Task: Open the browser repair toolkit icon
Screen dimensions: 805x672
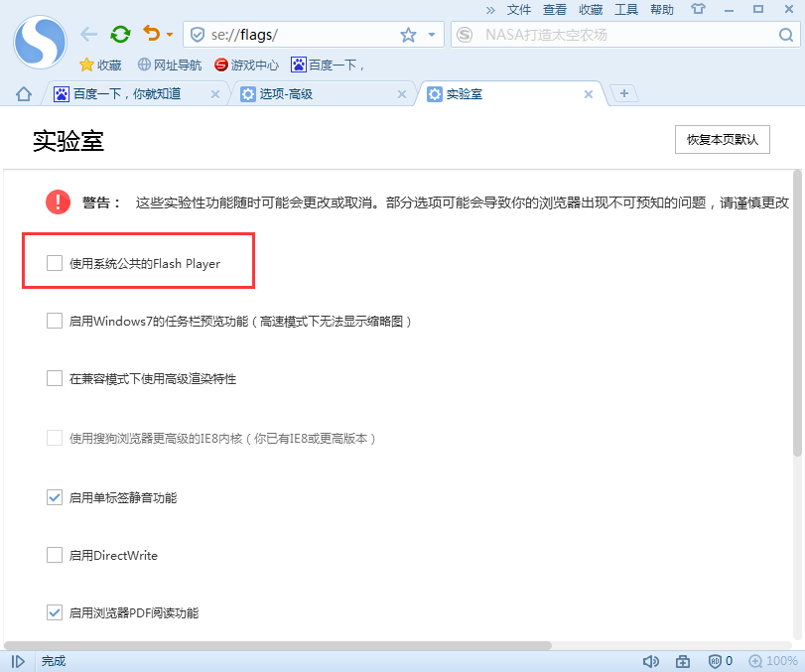Action: click(682, 660)
